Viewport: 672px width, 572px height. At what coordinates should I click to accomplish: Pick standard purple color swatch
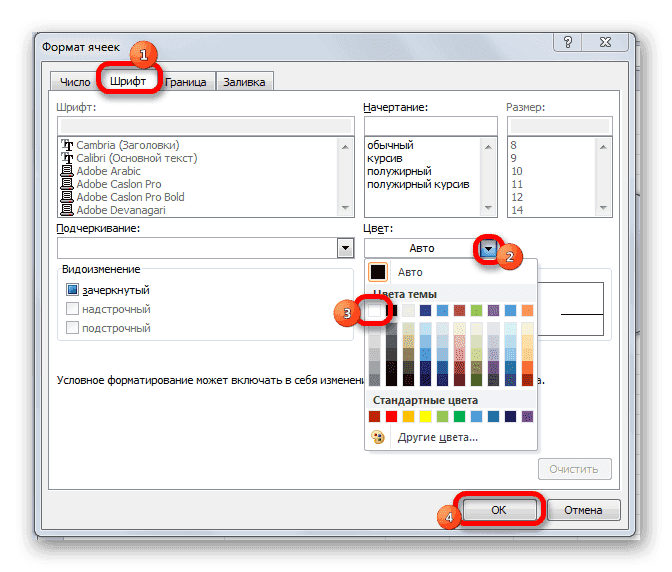(528, 416)
